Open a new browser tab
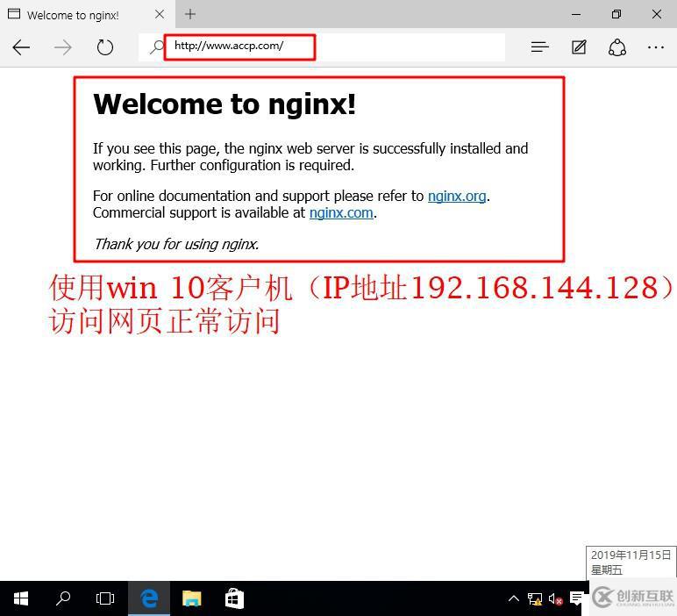 [190, 14]
